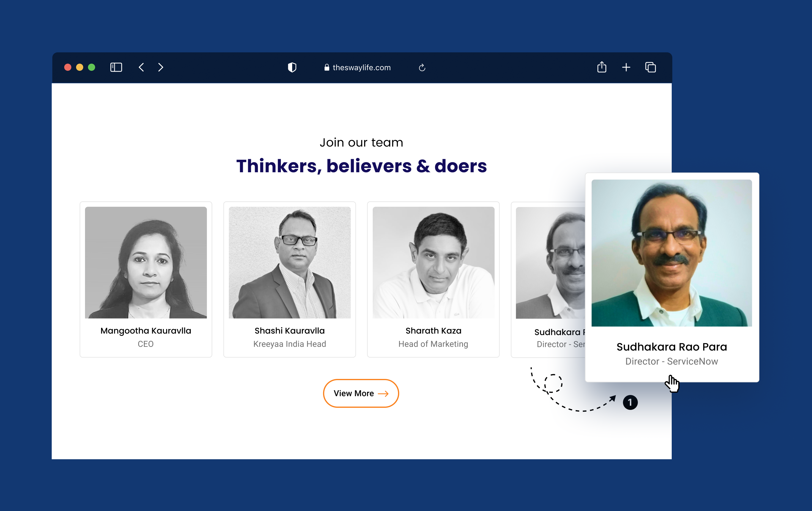This screenshot has width=812, height=511.
Task: Go forward with the right chevron
Action: [x=160, y=67]
